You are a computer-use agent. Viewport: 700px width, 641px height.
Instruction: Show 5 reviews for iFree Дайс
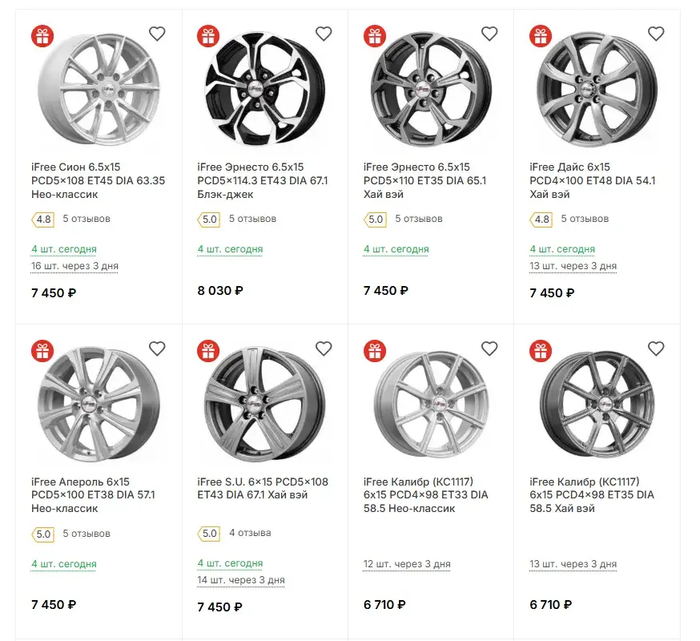click(x=586, y=219)
